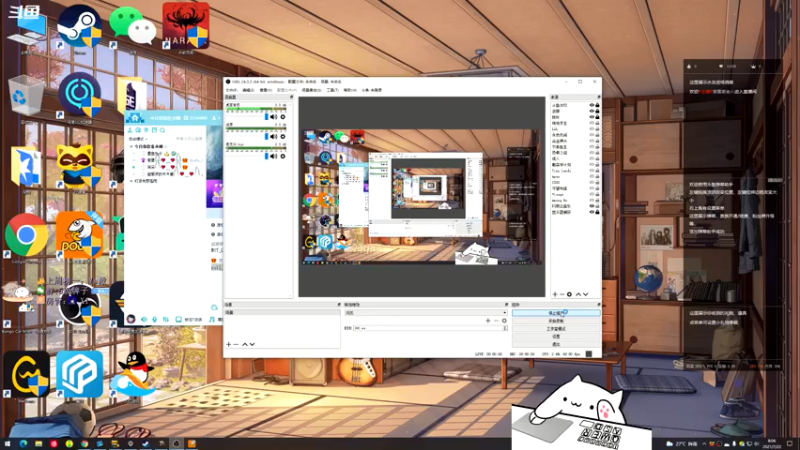Toggle eye of second source row
Viewport: 800px width, 450px height.
tap(592, 111)
